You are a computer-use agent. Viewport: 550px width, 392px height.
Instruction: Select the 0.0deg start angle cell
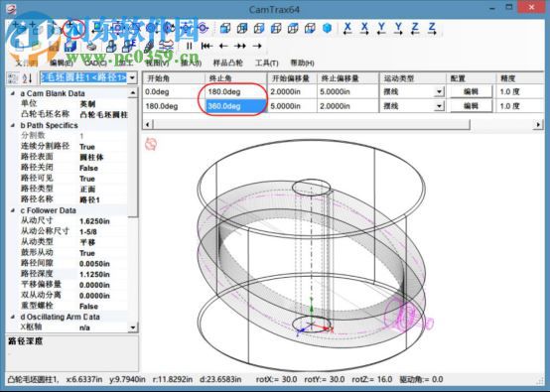(x=174, y=92)
